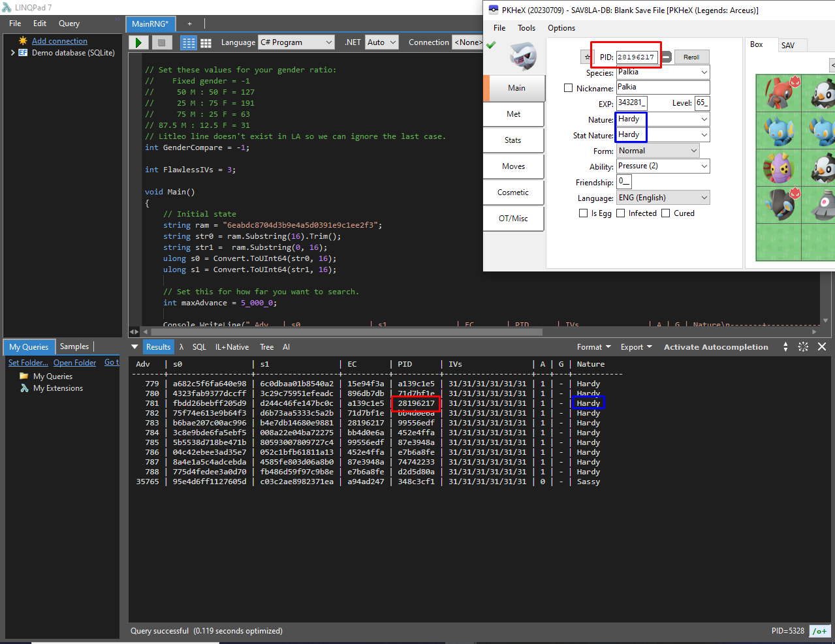Select the Kricketune sprite in the box

[778, 93]
